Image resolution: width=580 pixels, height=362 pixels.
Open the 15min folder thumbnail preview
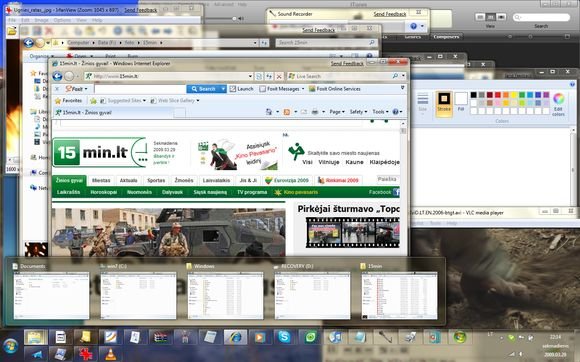click(x=399, y=295)
